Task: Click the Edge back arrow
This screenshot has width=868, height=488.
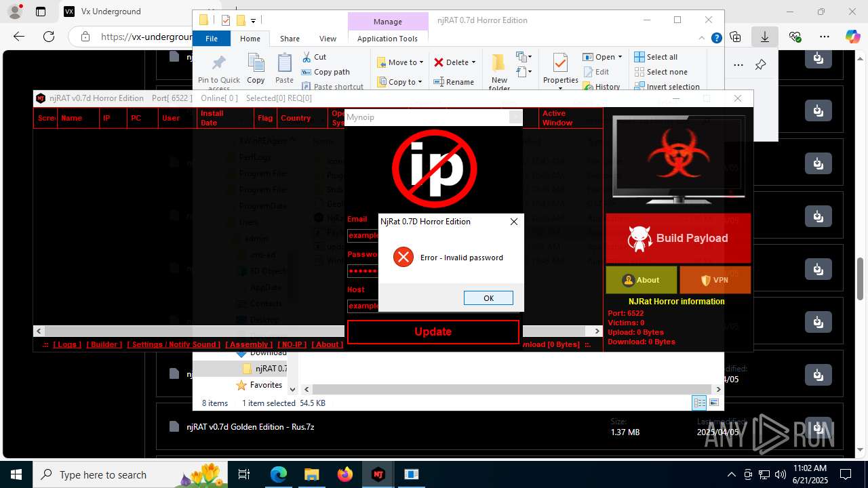Action: (19, 37)
